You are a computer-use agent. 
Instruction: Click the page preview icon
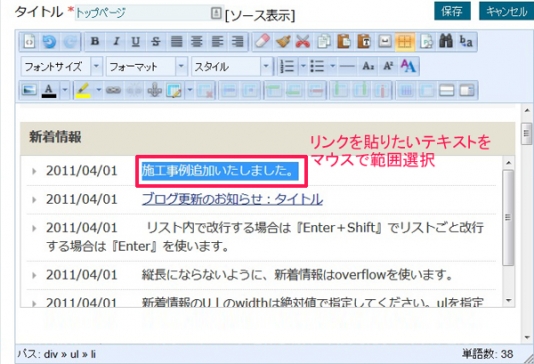(x=426, y=42)
